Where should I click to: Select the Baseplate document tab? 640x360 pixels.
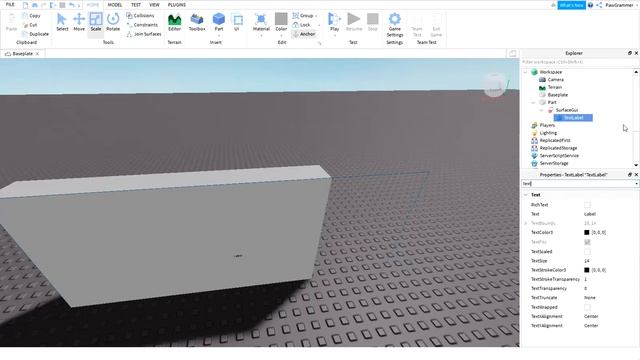22,54
